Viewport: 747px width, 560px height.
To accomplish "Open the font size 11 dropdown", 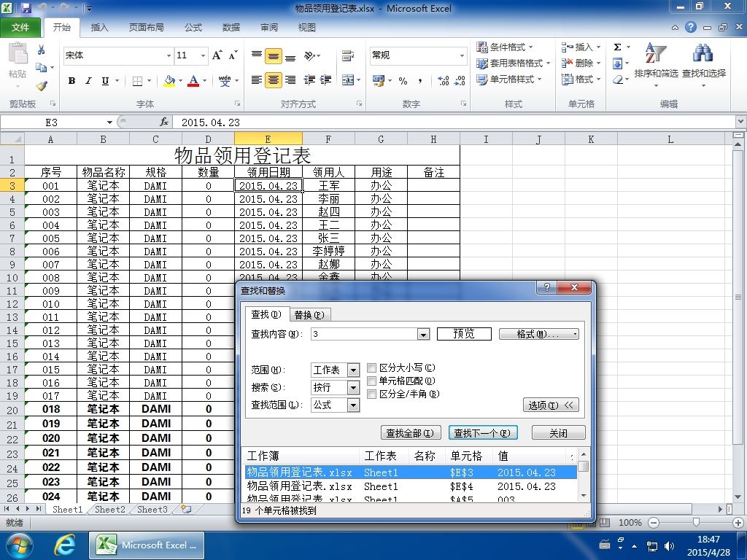I will (x=203, y=55).
